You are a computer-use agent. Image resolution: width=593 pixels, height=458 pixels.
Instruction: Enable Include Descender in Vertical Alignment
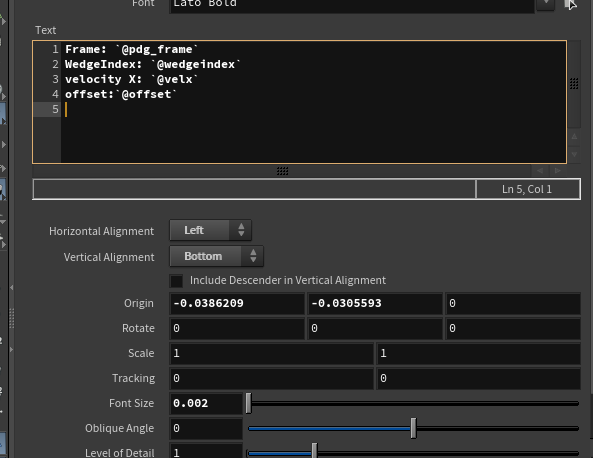click(176, 281)
